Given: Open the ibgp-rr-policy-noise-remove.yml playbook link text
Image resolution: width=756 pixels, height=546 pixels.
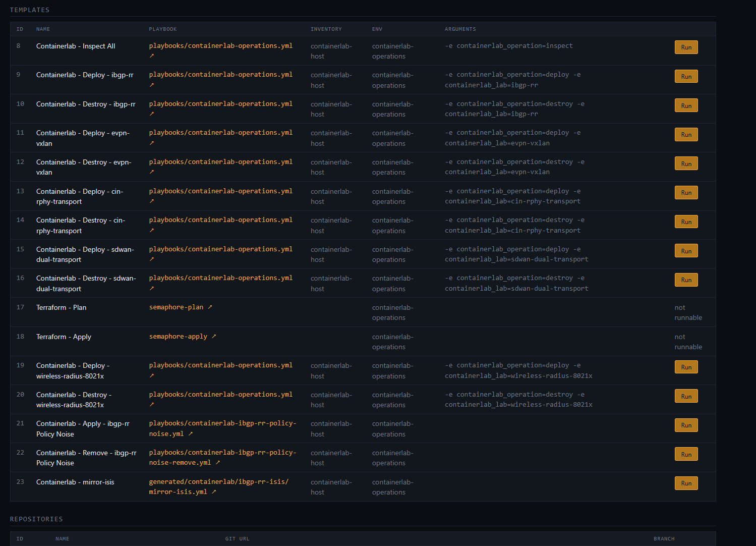Looking at the screenshot, I should pyautogui.click(x=222, y=457).
